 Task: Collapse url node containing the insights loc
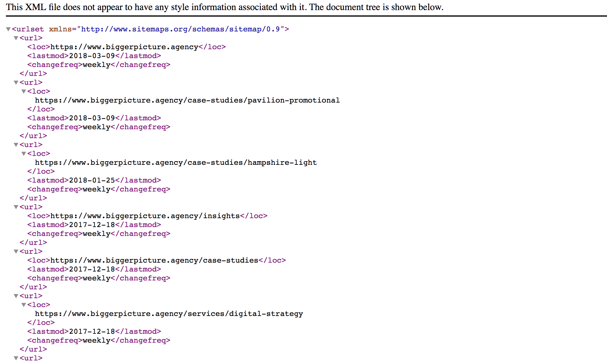click(16, 207)
